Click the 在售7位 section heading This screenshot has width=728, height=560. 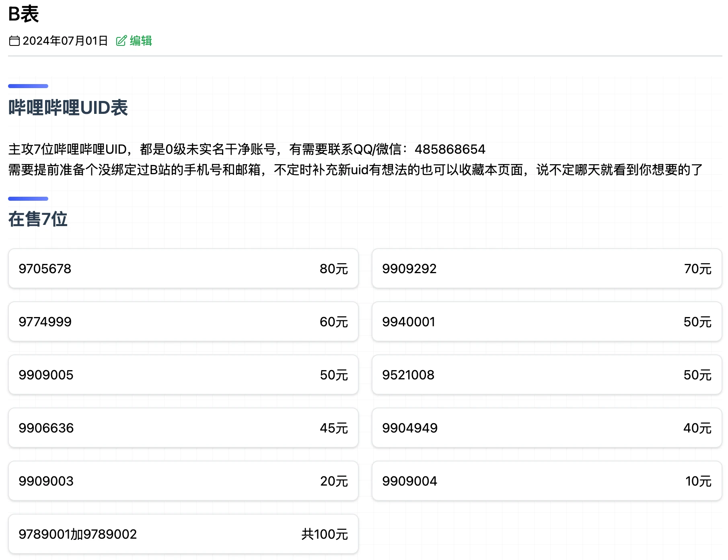click(x=38, y=219)
